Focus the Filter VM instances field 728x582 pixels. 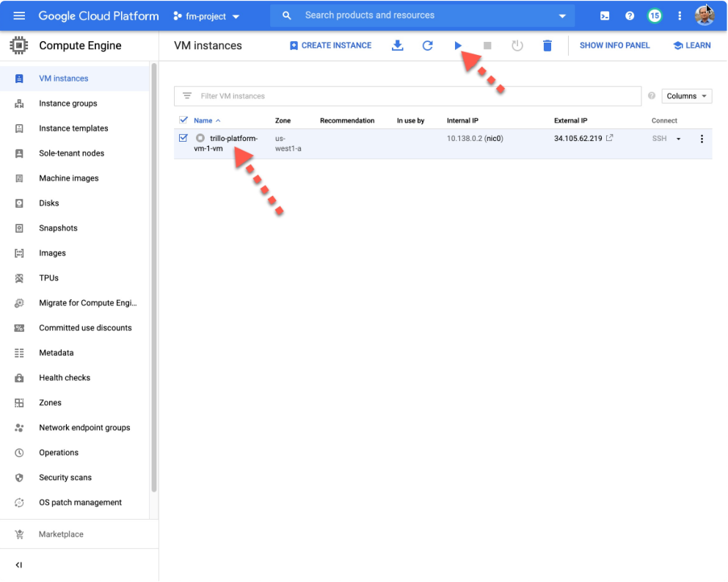[407, 95]
